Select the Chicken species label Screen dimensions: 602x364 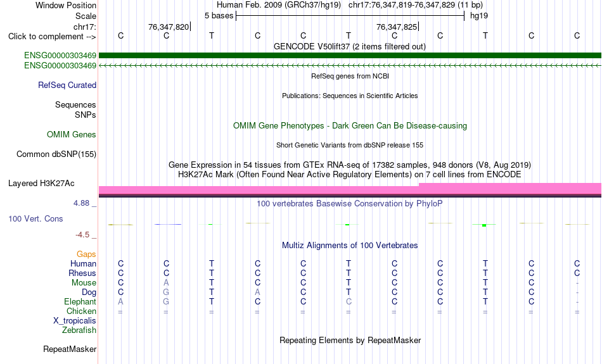coord(81,311)
